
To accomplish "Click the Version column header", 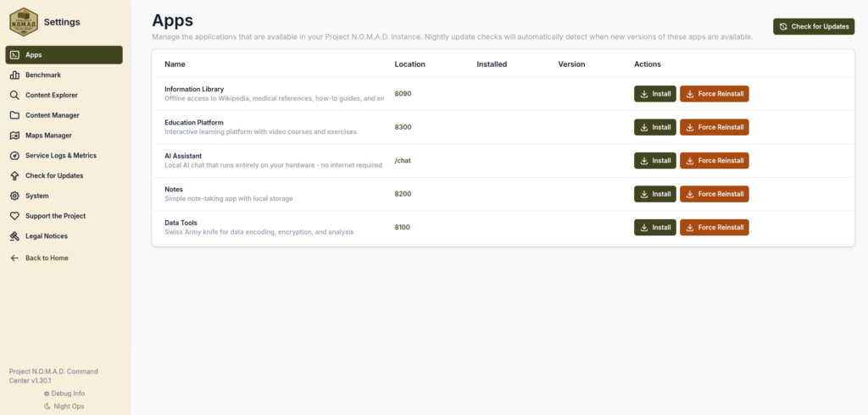I will [571, 64].
